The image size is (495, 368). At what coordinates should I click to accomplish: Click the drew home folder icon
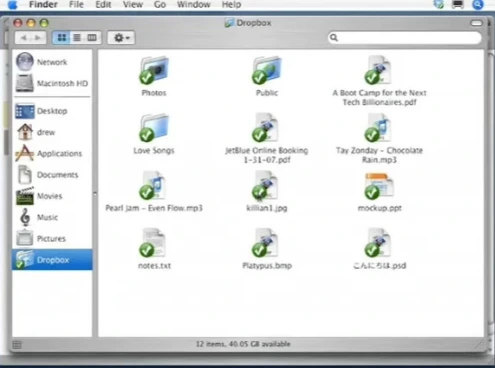[x=25, y=132]
